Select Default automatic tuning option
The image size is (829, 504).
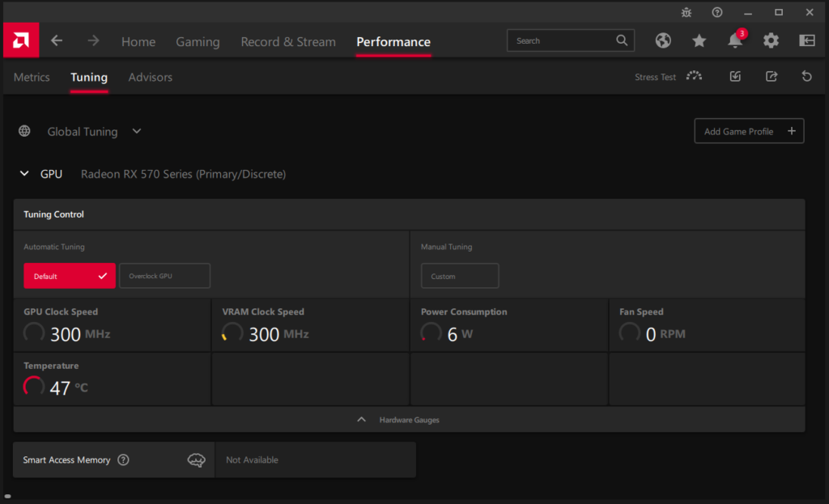(70, 276)
